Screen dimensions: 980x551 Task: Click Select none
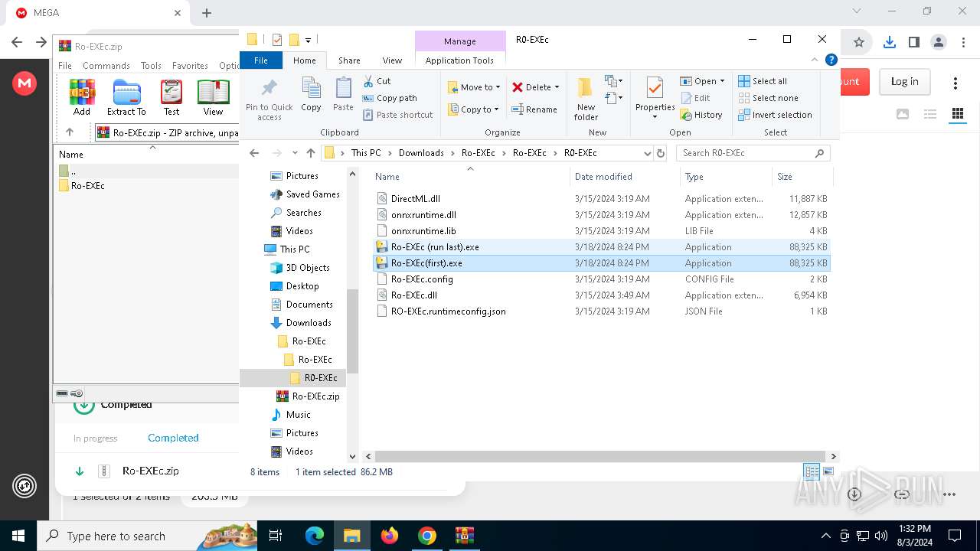(768, 98)
